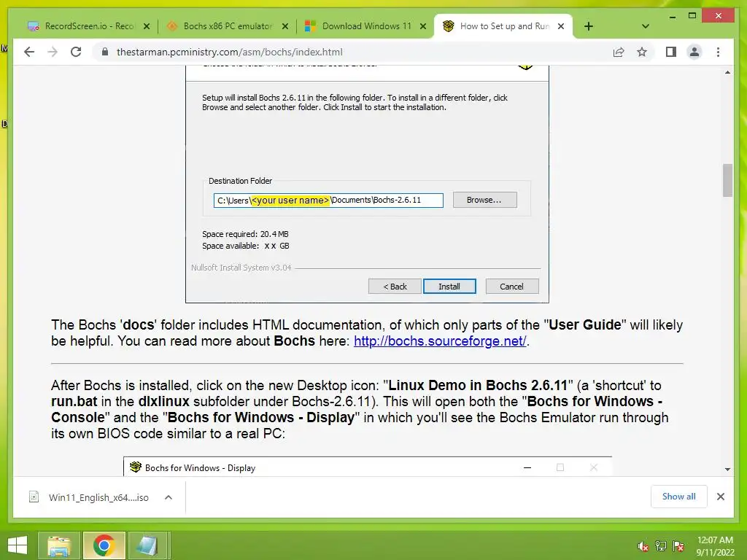Click the scrollbar up arrow

pyautogui.click(x=727, y=72)
